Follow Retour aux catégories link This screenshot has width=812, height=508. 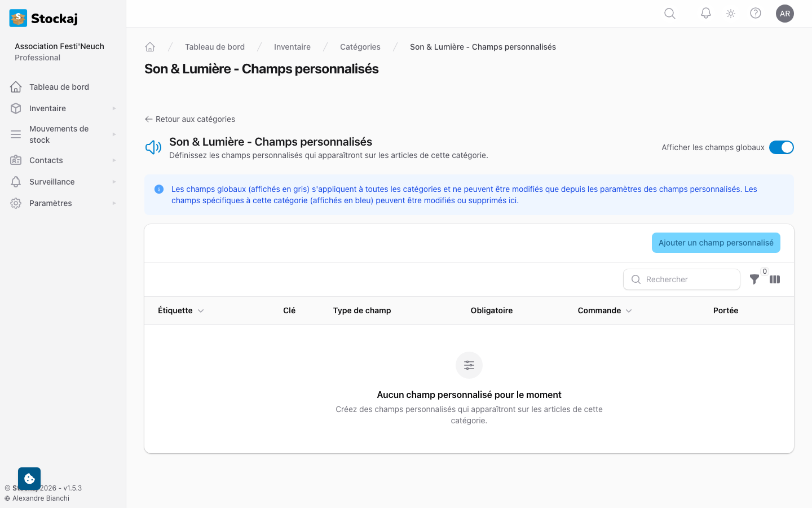[x=190, y=119]
